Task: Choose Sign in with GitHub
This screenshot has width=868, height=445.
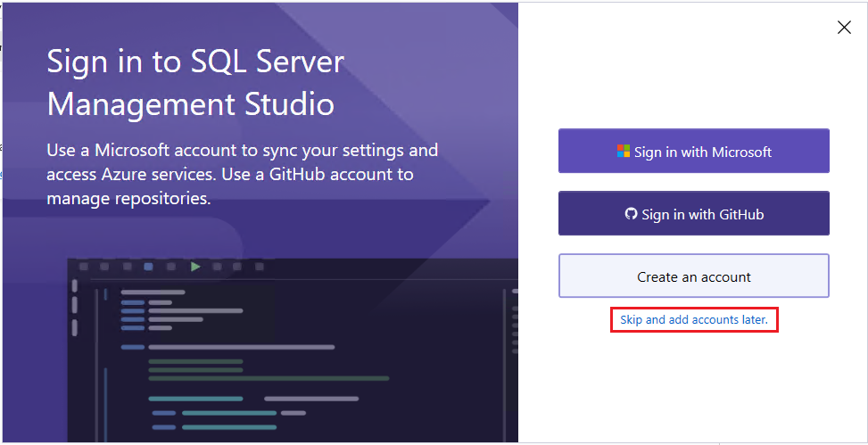Action: coord(694,214)
